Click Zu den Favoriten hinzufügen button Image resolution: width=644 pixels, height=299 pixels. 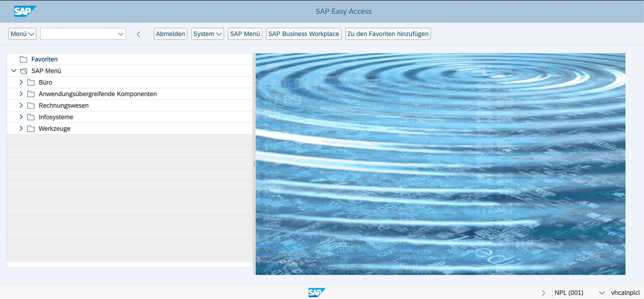pos(388,34)
